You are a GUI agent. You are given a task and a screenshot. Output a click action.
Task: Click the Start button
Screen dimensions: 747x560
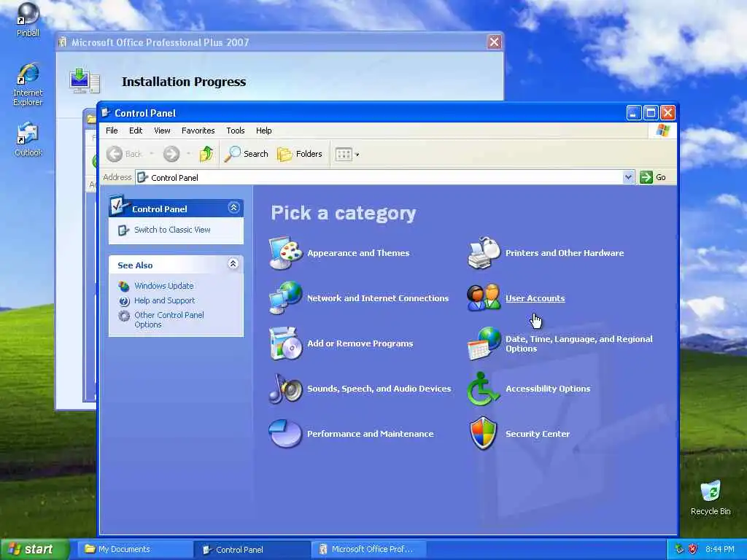tap(35, 550)
